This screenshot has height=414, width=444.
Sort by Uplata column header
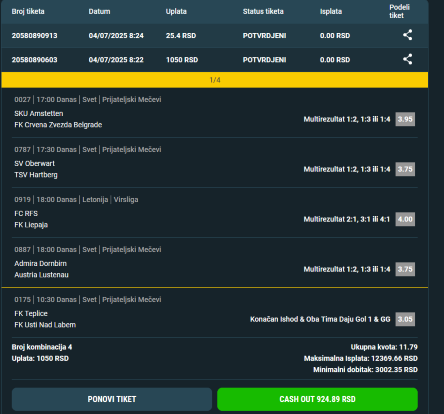click(176, 11)
